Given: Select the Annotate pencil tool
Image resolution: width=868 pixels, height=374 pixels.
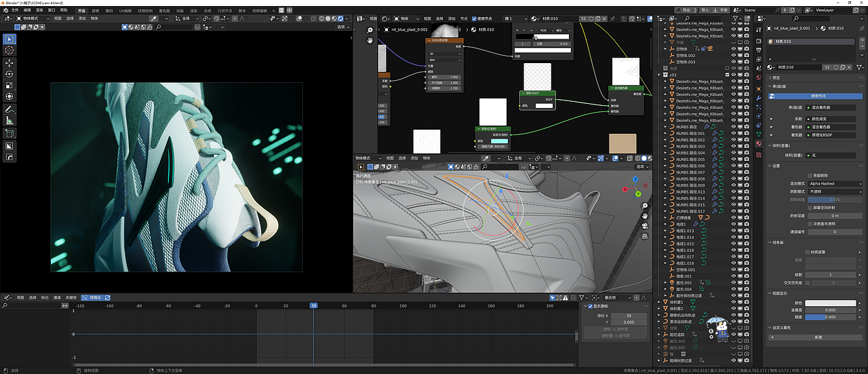Looking at the screenshot, I should pyautogui.click(x=9, y=109).
